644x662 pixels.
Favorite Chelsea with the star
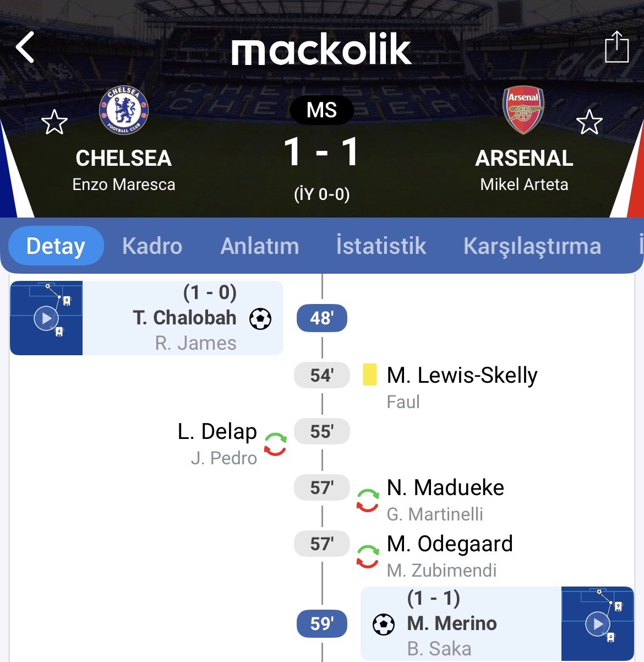point(54,122)
